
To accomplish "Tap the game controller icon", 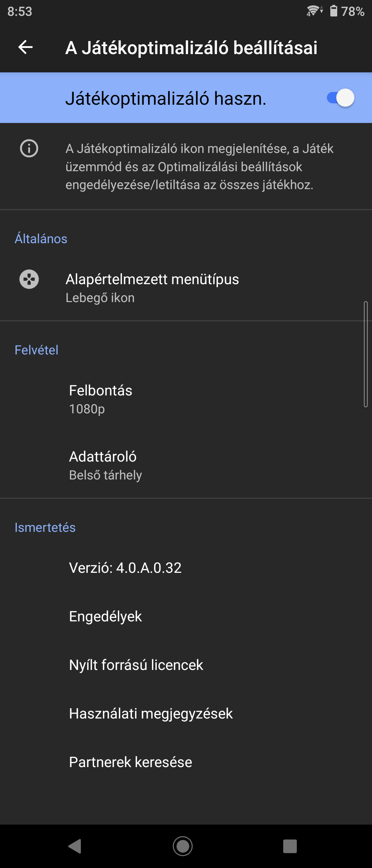I will pos(29,279).
